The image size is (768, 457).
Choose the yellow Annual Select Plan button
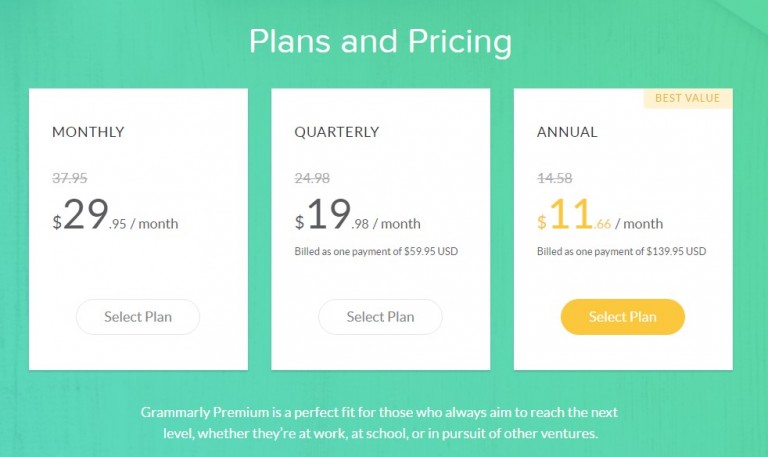tap(623, 317)
